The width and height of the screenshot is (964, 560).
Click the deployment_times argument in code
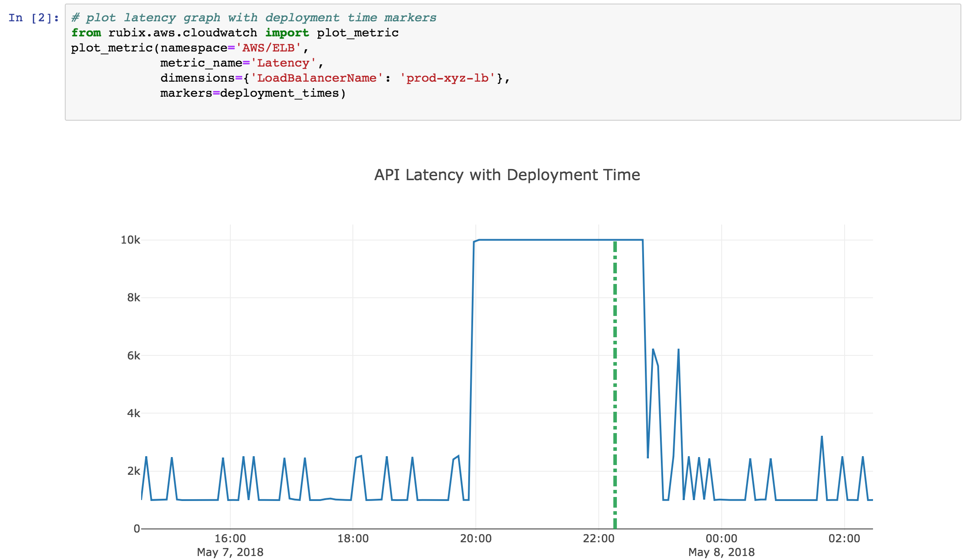pos(279,93)
